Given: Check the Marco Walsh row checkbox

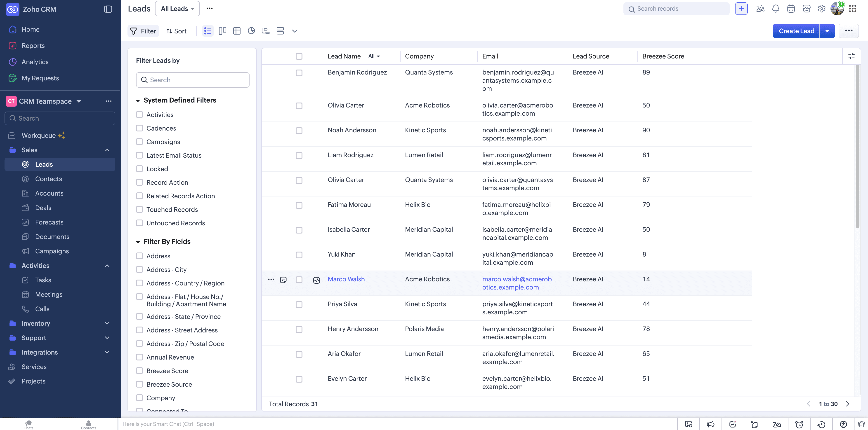Looking at the screenshot, I should [299, 280].
